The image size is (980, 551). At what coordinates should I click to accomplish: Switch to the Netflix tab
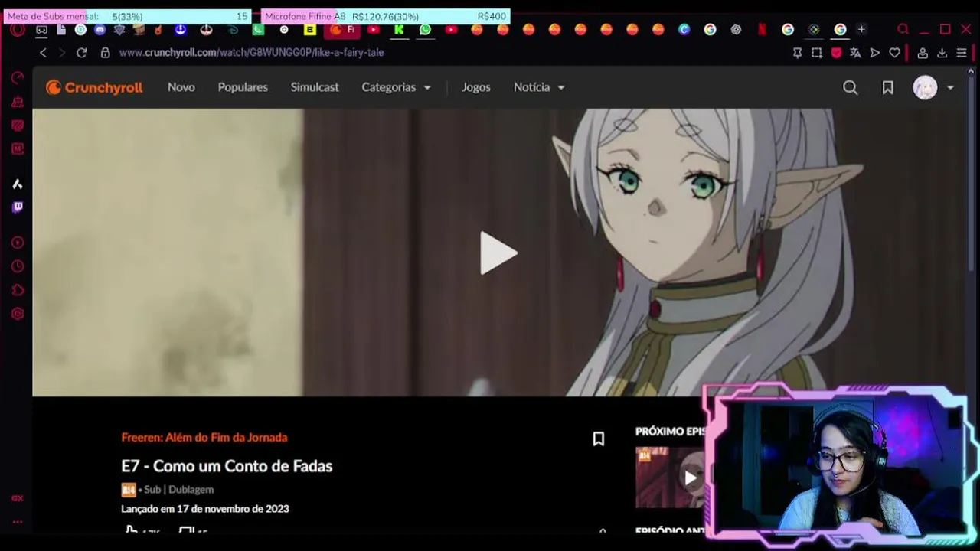point(762,30)
